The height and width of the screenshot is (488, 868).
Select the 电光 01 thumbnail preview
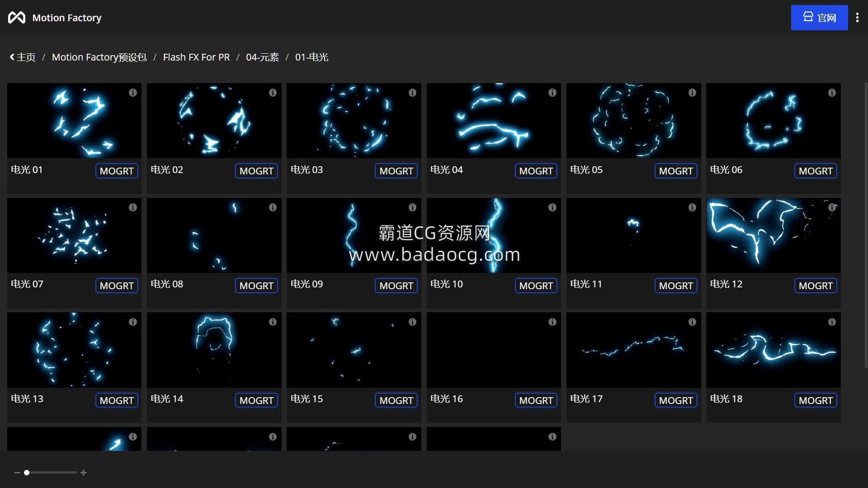[x=74, y=121]
